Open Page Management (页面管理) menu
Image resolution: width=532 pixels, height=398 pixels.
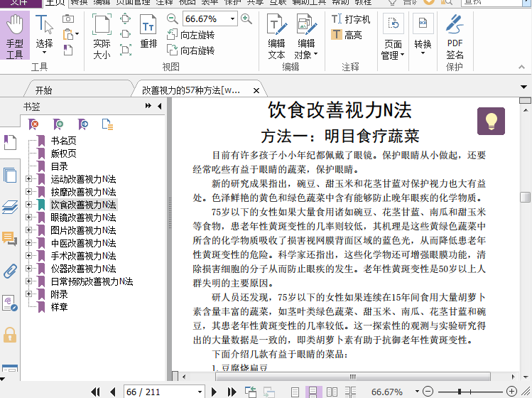pos(393,38)
